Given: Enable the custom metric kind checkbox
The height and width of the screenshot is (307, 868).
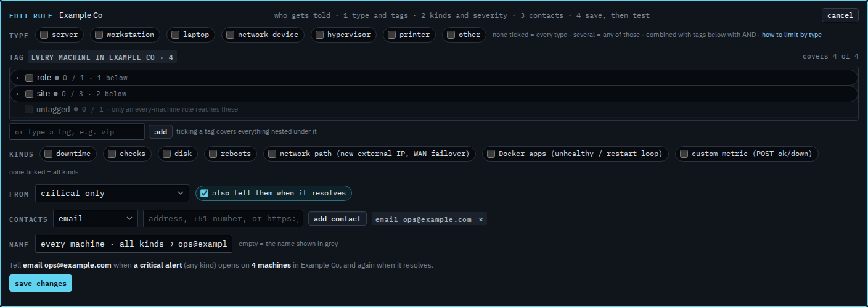Looking at the screenshot, I should pyautogui.click(x=684, y=153).
